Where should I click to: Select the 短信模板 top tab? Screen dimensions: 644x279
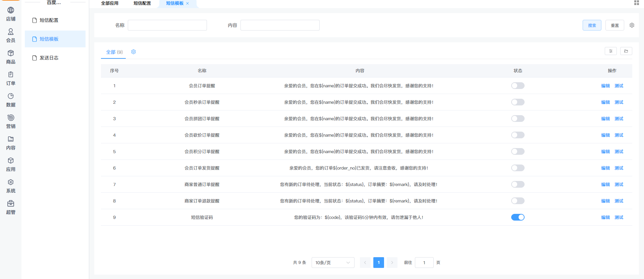(x=175, y=3)
